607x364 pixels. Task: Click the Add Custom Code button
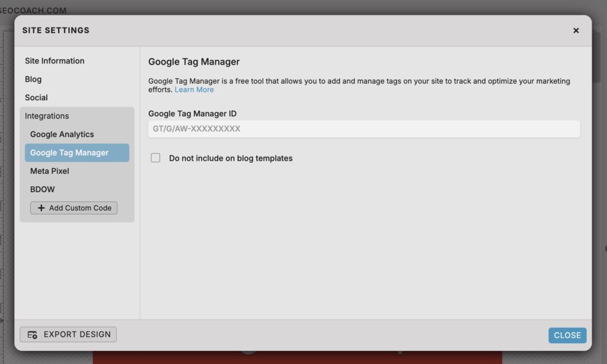click(74, 208)
